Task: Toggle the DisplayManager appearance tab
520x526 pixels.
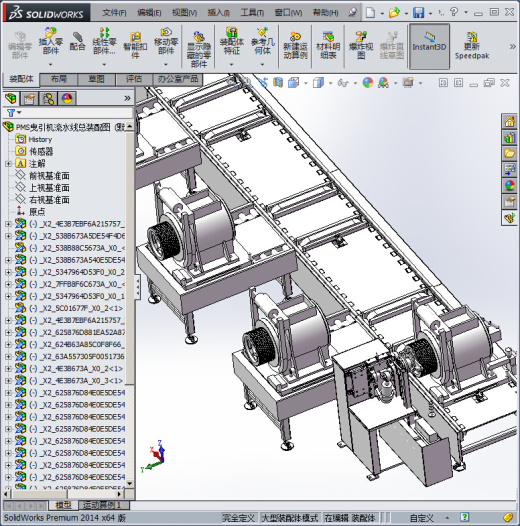Action: tap(67, 99)
